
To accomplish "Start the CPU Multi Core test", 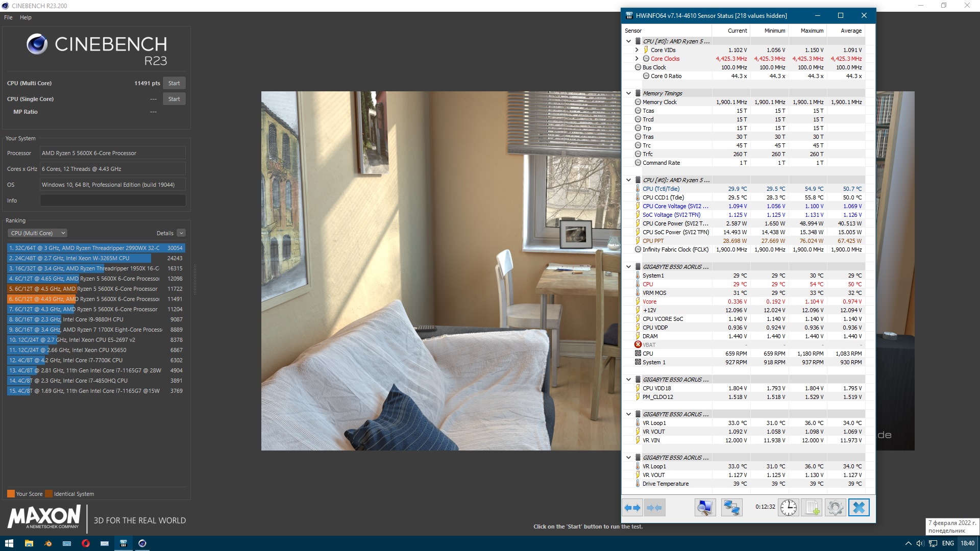I will click(x=174, y=83).
